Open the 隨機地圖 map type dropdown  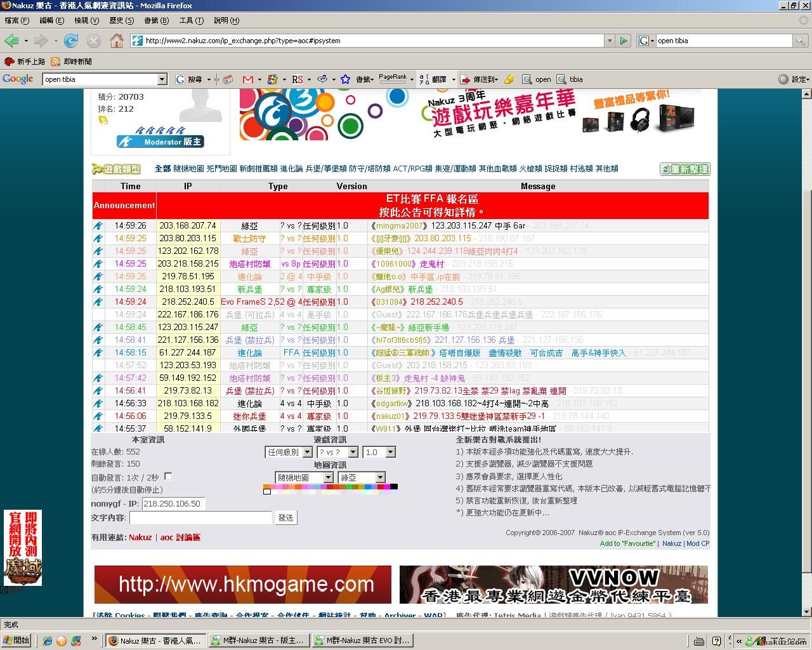pyautogui.click(x=304, y=477)
